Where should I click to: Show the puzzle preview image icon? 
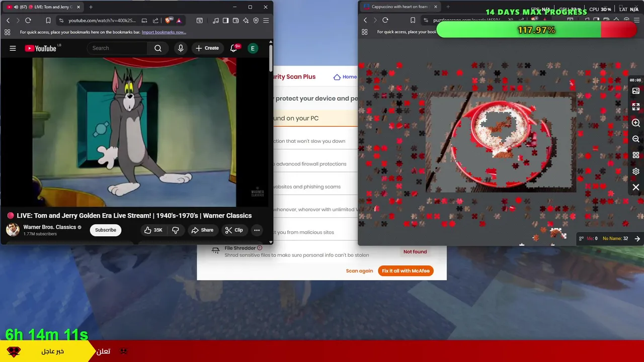[x=636, y=91]
